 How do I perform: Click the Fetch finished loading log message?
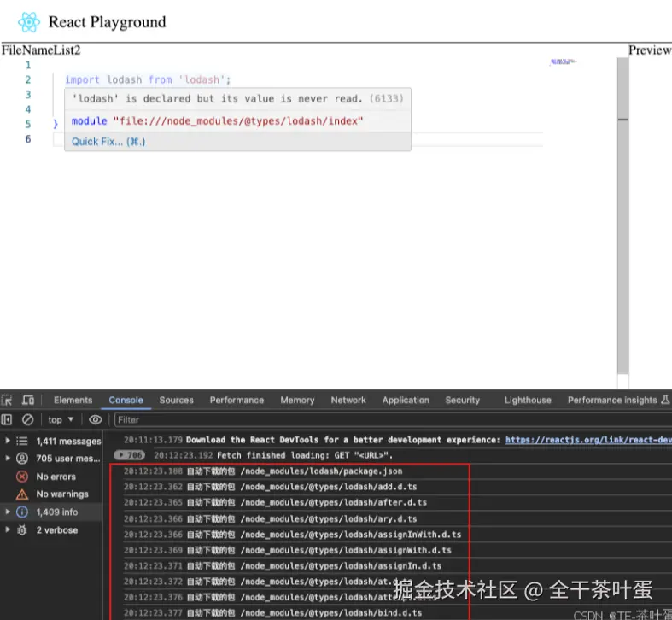(x=305, y=455)
